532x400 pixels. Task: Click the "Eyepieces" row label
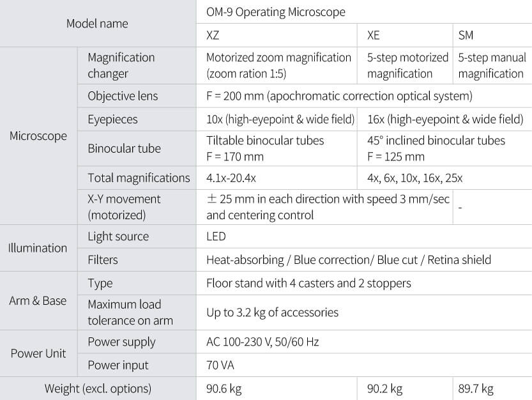click(x=112, y=119)
